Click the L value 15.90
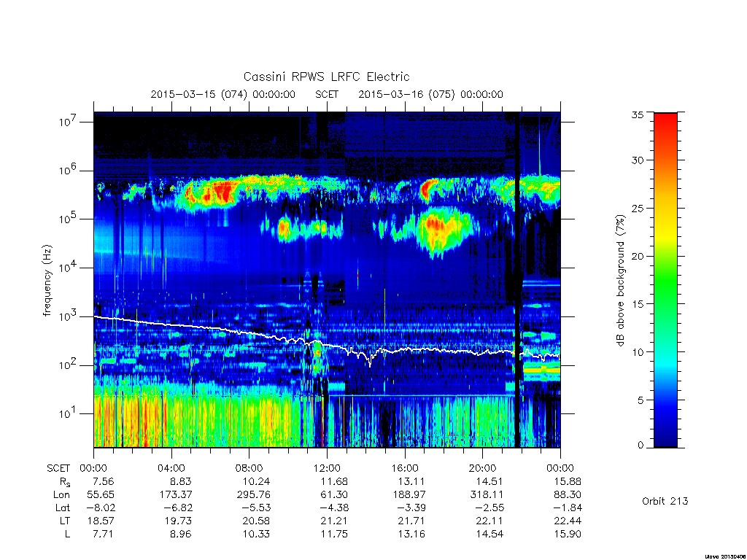This screenshot has height=560, width=747. coord(568,534)
